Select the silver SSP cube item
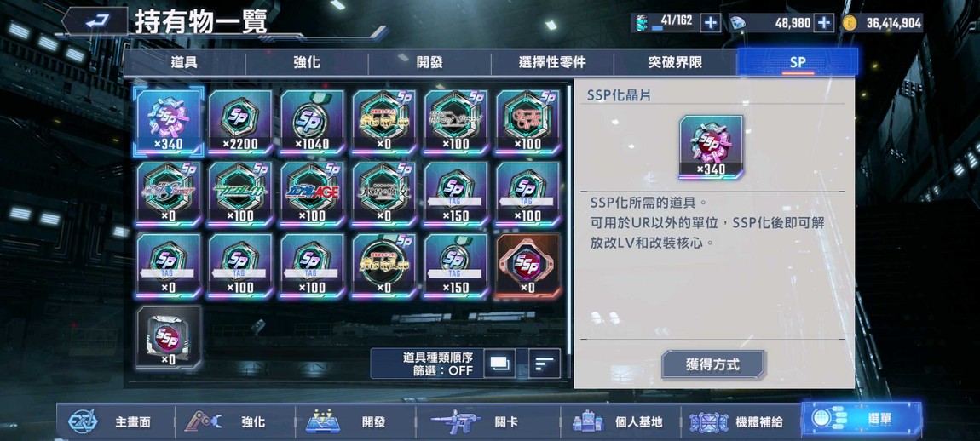Image resolution: width=980 pixels, height=441 pixels. 169,337
